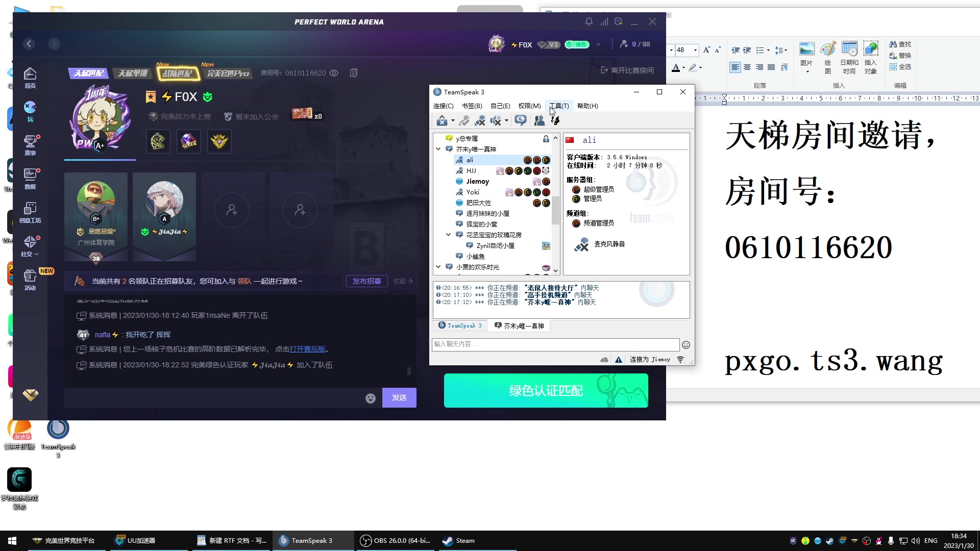Open TeamSpeak 权限(M) menu
Viewport: 980px width, 551px height.
click(x=529, y=106)
